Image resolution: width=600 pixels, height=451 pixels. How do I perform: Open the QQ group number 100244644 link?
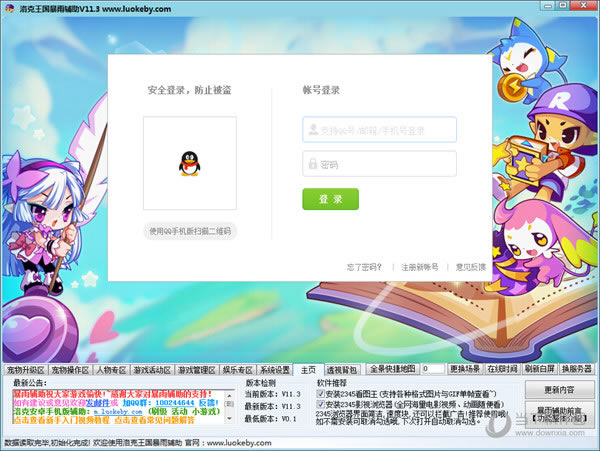point(175,403)
